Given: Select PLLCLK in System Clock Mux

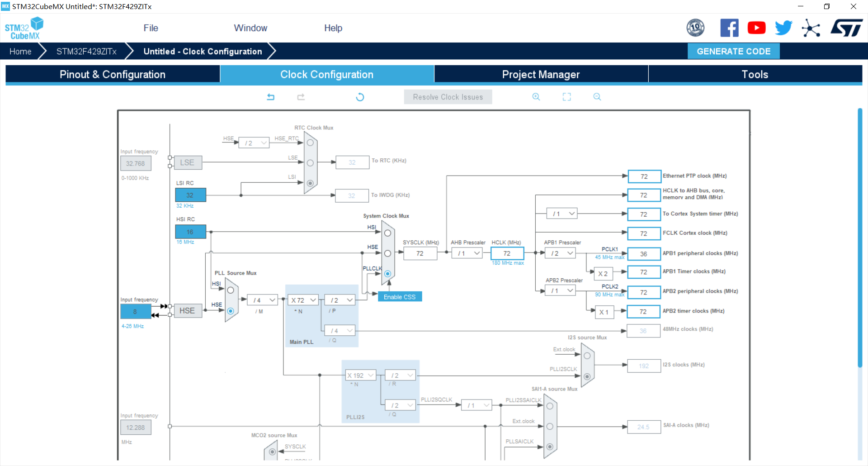Looking at the screenshot, I should (387, 274).
